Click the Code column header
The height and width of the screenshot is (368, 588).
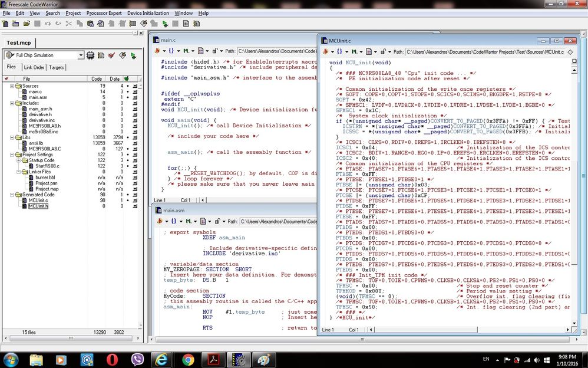pyautogui.click(x=97, y=79)
